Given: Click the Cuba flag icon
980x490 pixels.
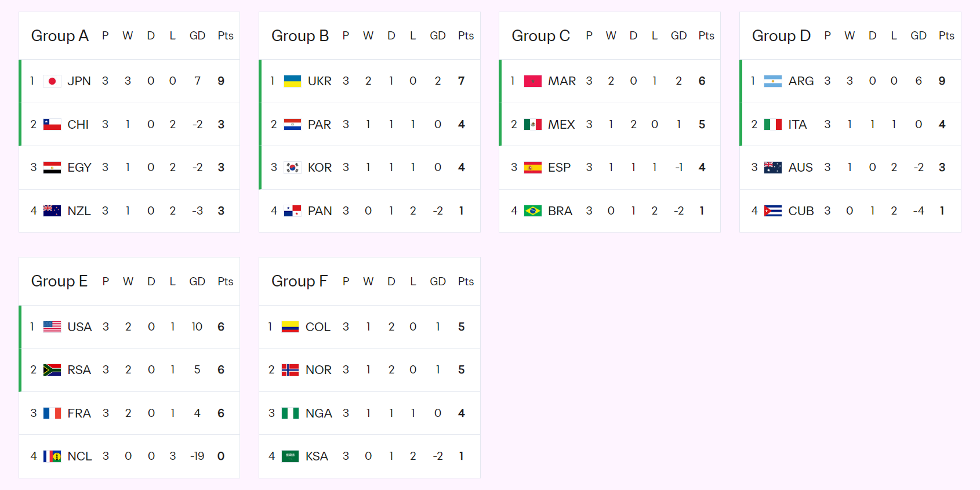Looking at the screenshot, I should (x=772, y=211).
